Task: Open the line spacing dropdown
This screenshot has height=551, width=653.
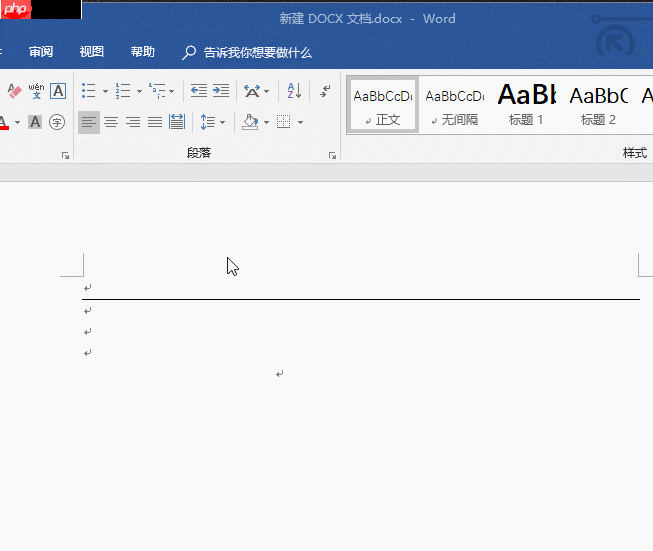Action: 212,122
